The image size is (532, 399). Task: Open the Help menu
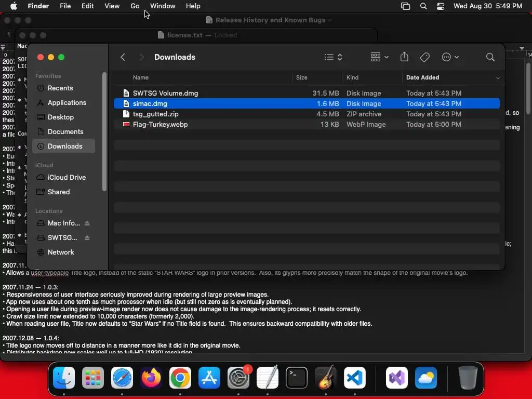pos(193,6)
